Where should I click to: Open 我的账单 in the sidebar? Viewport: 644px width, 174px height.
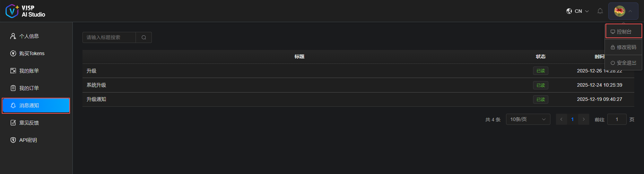29,71
